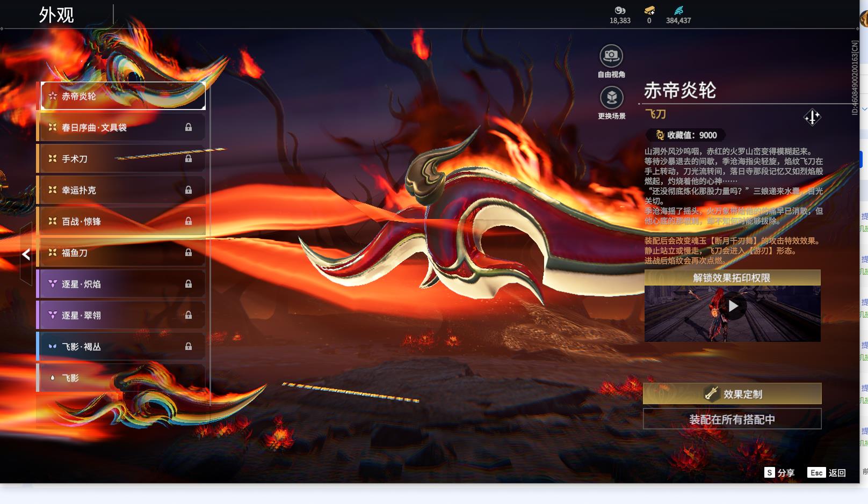
Task: Click 装配在所有搭配中 button
Action: point(732,419)
